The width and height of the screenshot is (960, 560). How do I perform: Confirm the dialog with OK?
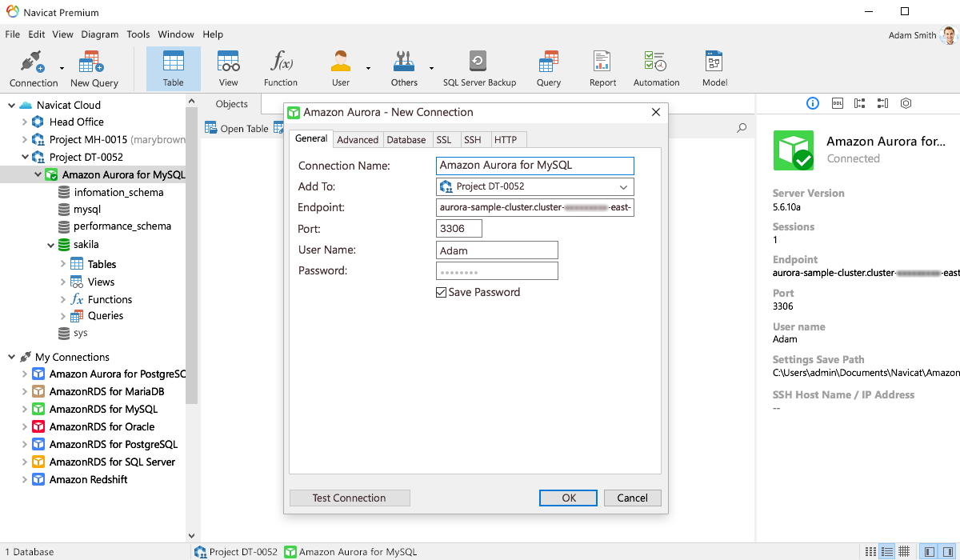pyautogui.click(x=569, y=498)
